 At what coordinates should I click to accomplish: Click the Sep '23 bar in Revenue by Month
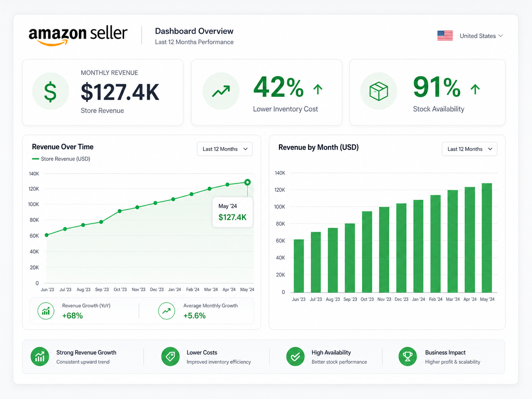point(350,258)
